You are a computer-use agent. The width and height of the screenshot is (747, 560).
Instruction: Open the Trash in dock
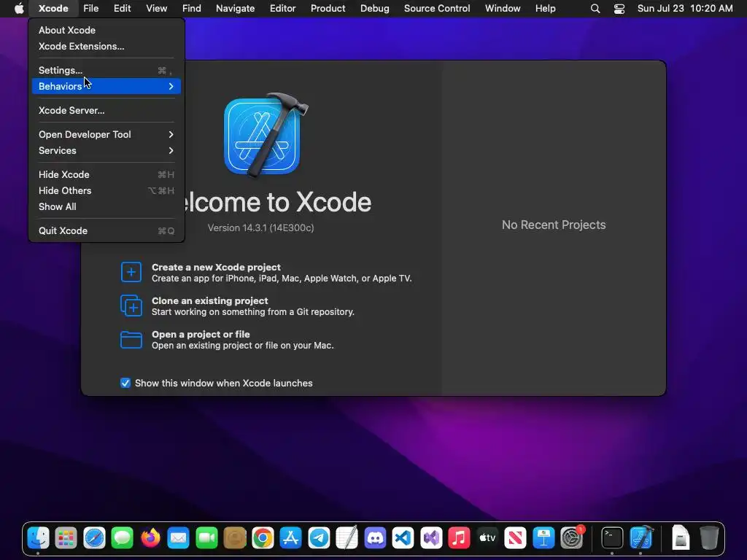point(709,538)
